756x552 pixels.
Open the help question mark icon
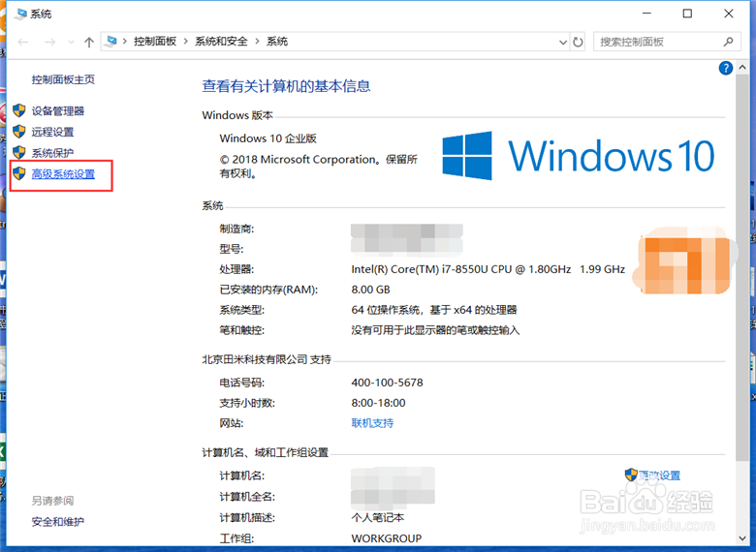click(x=726, y=68)
